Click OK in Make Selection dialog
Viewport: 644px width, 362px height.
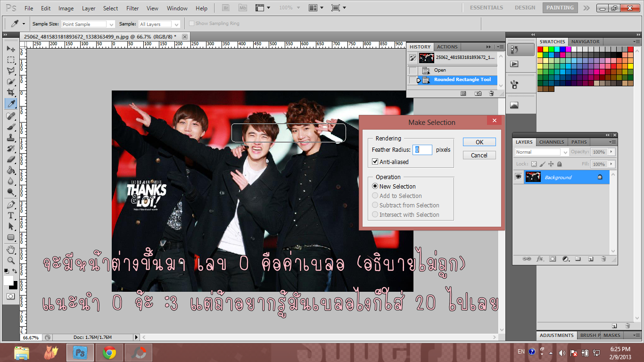click(479, 142)
